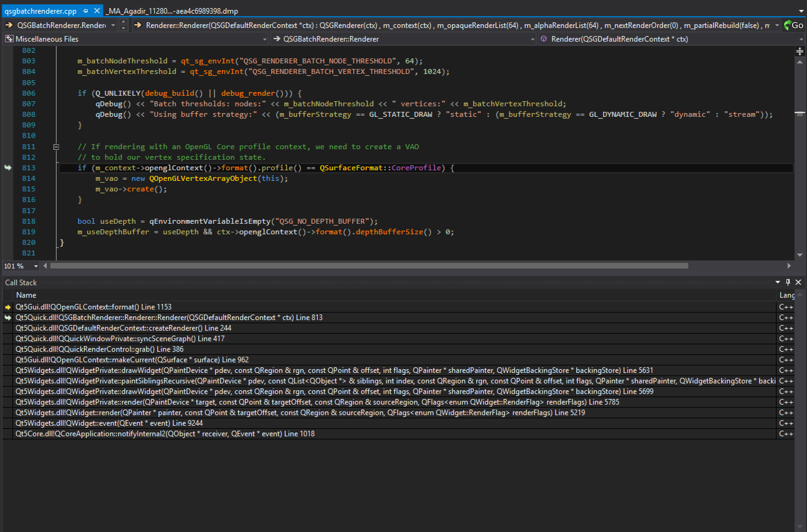Click the call-frame arrow marker at line 813
Image resolution: width=807 pixels, height=532 pixels.
[x=8, y=167]
